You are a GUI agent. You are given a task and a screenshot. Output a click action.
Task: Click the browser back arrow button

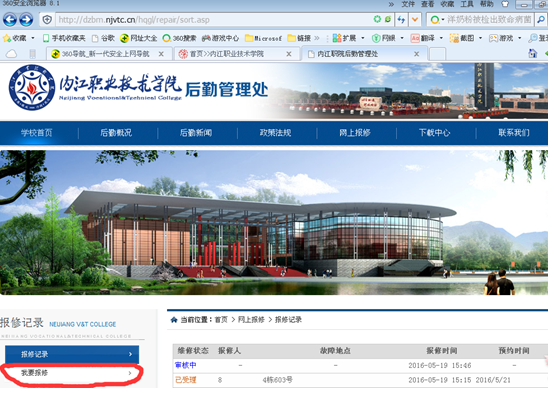(x=10, y=19)
